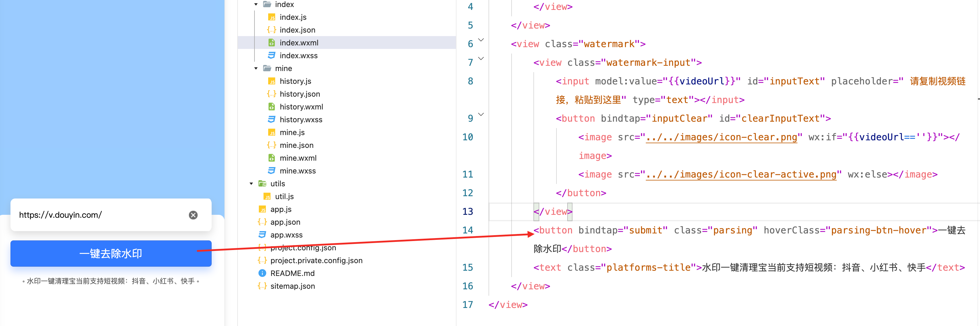Select index.wxml in the file tree
The height and width of the screenshot is (326, 980).
coord(299,43)
